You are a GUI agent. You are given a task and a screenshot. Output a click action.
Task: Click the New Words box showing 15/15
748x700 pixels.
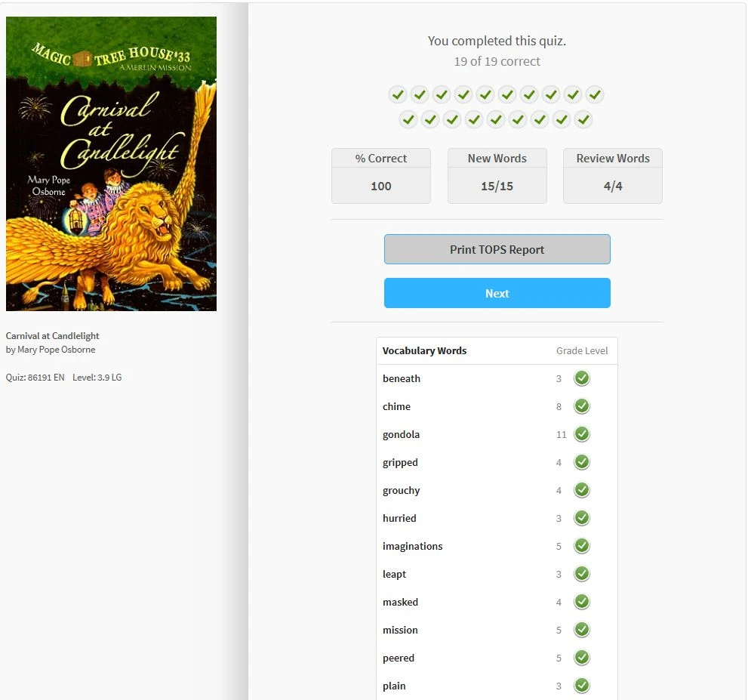(x=497, y=176)
